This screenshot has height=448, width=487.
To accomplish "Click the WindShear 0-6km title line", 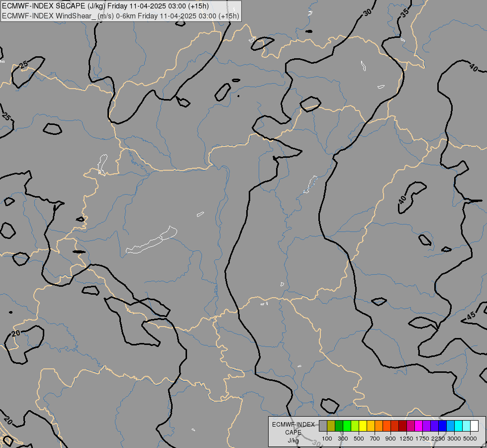I will [x=120, y=16].
